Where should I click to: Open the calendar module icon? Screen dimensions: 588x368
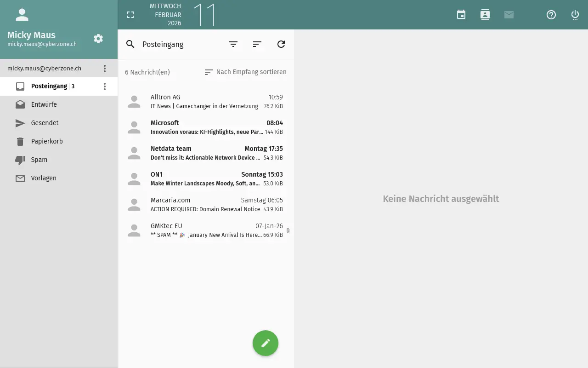(x=461, y=15)
